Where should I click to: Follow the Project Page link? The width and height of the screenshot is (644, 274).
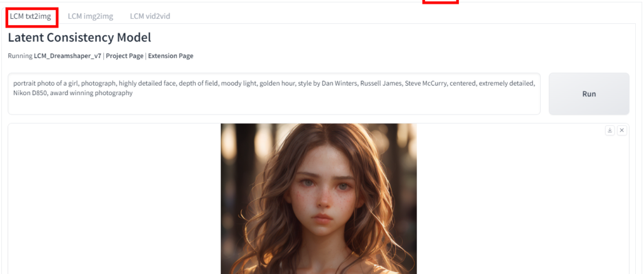tap(124, 56)
